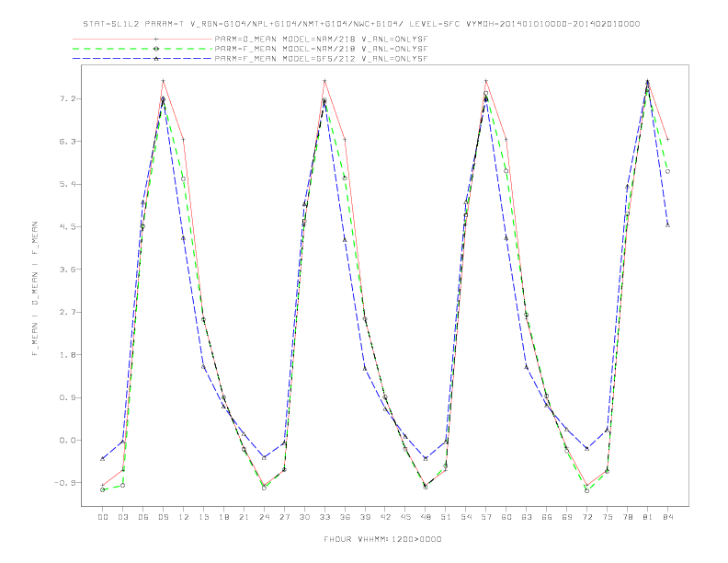This screenshot has width=728, height=563.
Task: Click the x-axis hour label 69
Action: coord(567,517)
